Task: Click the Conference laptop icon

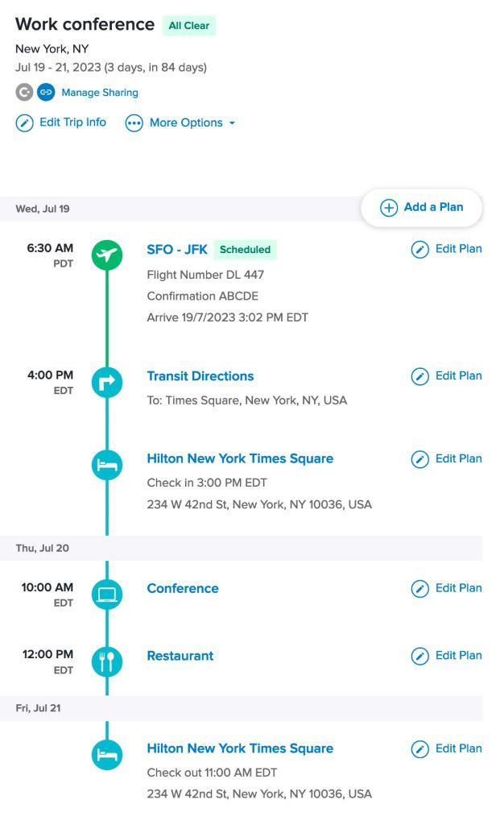Action: coord(107,595)
